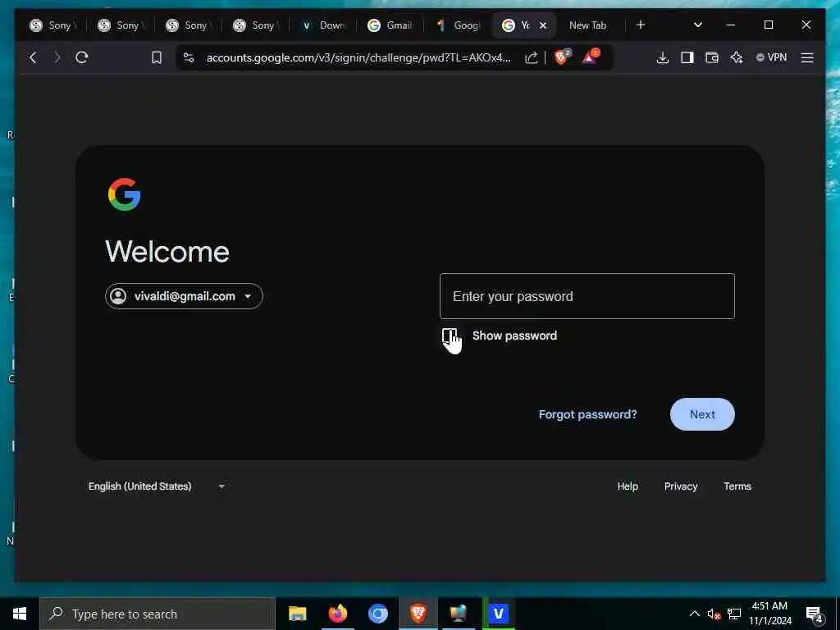Switch to the Down tab with Vivaldi icon
840x630 pixels.
tap(323, 25)
